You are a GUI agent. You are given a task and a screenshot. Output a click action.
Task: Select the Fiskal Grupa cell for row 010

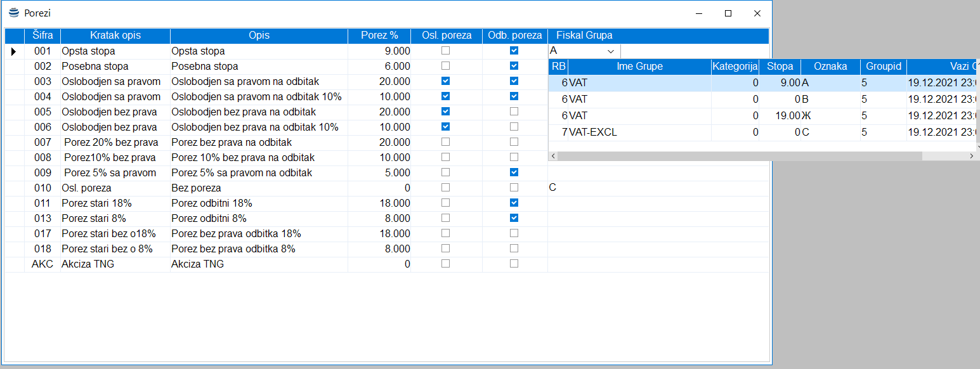tap(658, 188)
